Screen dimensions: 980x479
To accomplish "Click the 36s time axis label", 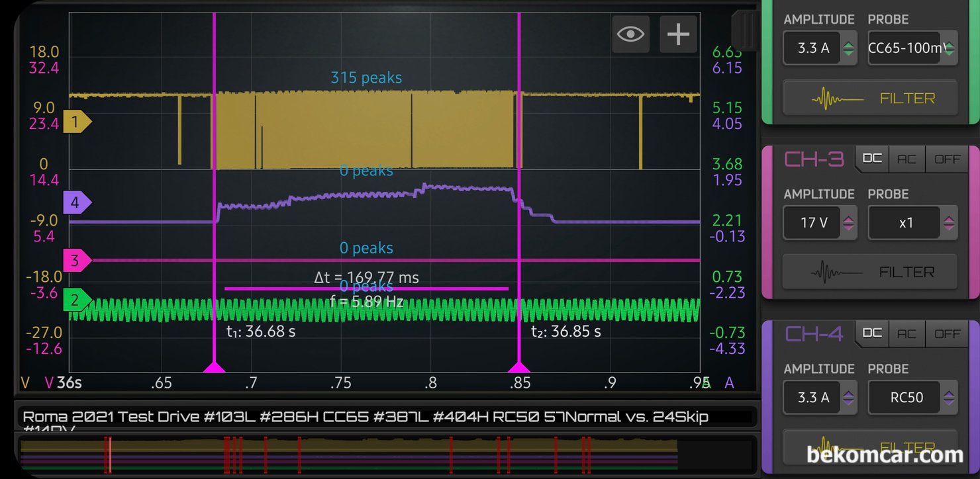I will point(70,382).
